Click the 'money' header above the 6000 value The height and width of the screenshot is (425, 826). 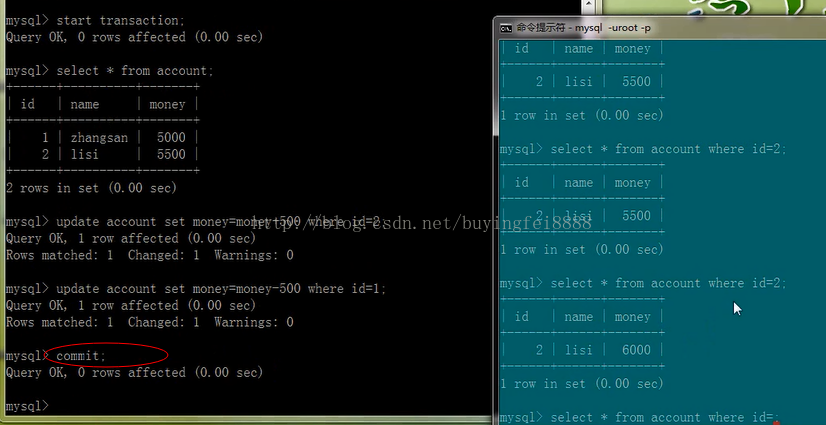tap(633, 317)
